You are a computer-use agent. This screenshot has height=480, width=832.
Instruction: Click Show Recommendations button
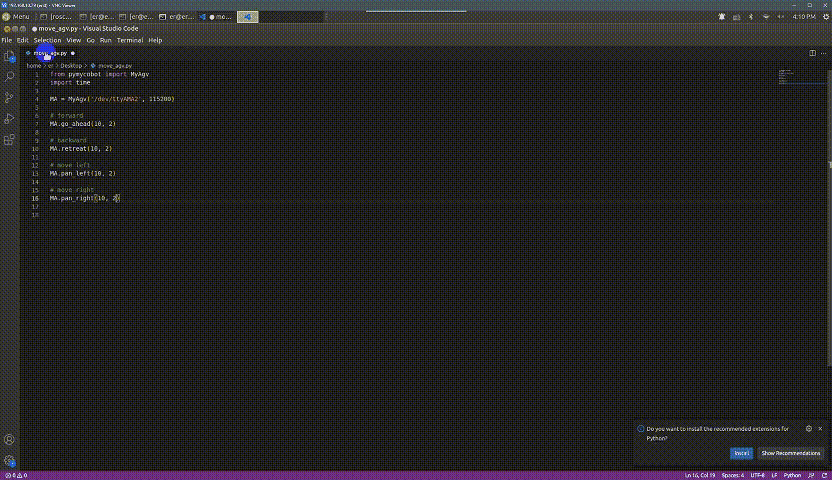pos(791,453)
